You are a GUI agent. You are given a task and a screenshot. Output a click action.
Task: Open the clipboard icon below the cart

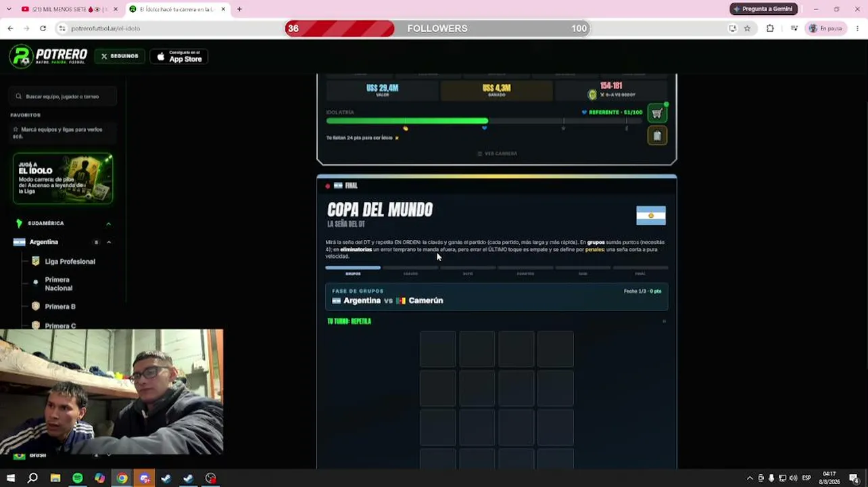tap(656, 136)
